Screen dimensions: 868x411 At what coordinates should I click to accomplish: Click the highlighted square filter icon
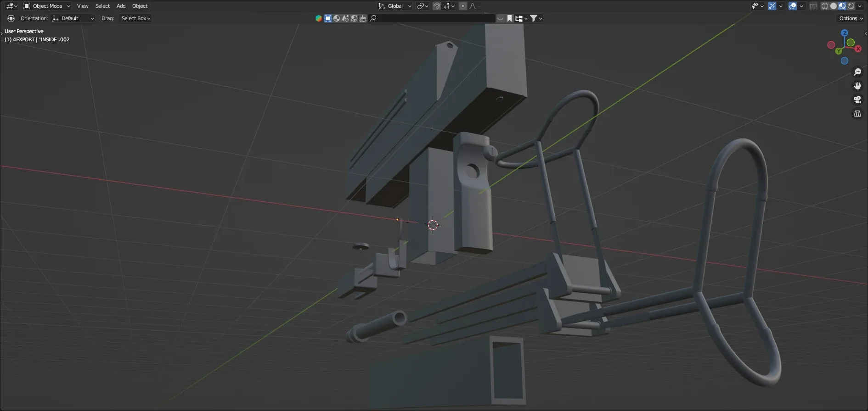(328, 18)
